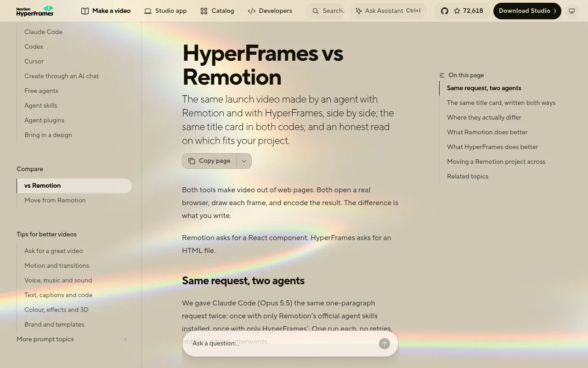The image size is (588, 368).
Task: Click the HeyGen HyperFrames logo
Action: pyautogui.click(x=35, y=11)
